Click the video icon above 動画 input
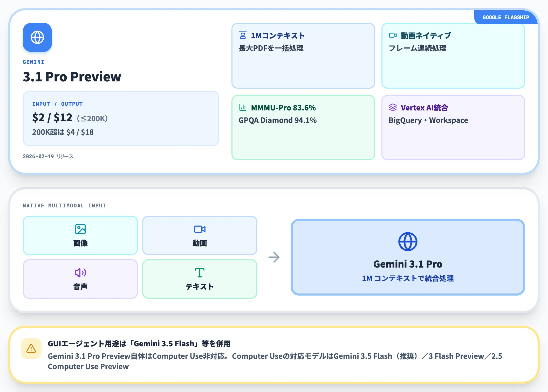 coord(200,229)
